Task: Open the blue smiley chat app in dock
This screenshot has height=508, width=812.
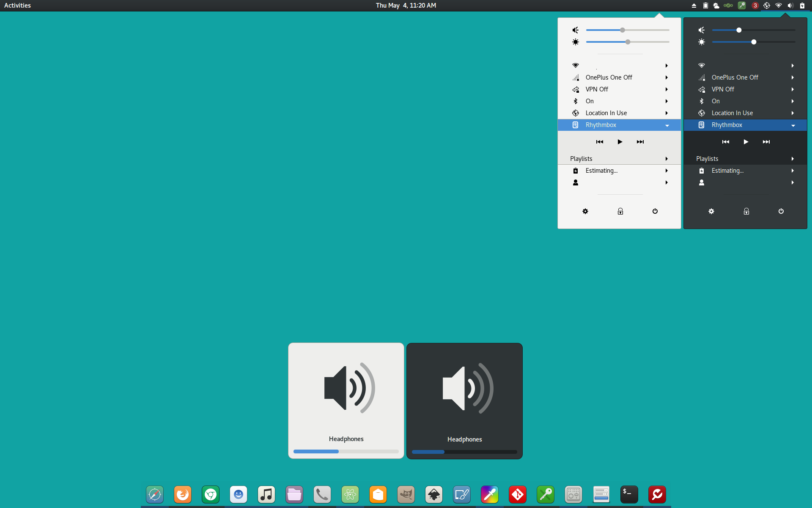Action: tap(239, 494)
